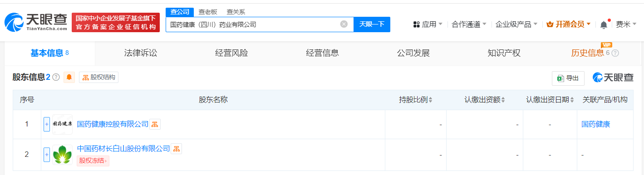Click the help question mark beside 股东信息

click(56, 77)
